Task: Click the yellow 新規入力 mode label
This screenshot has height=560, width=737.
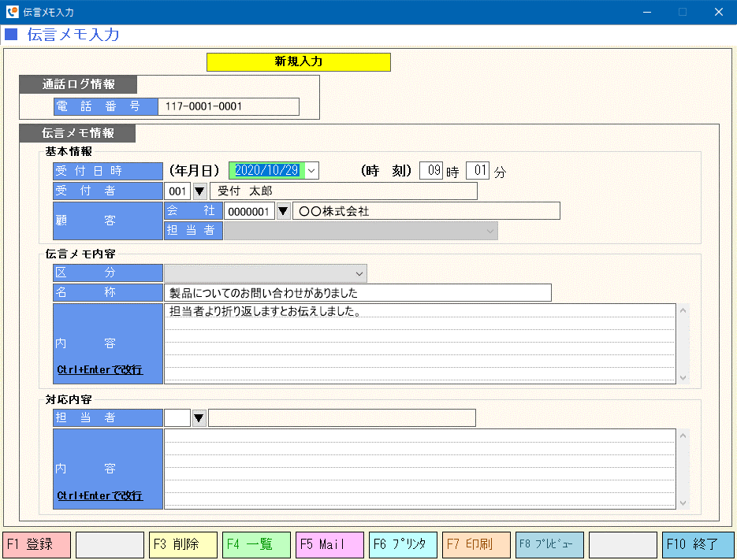Action: coord(299,62)
